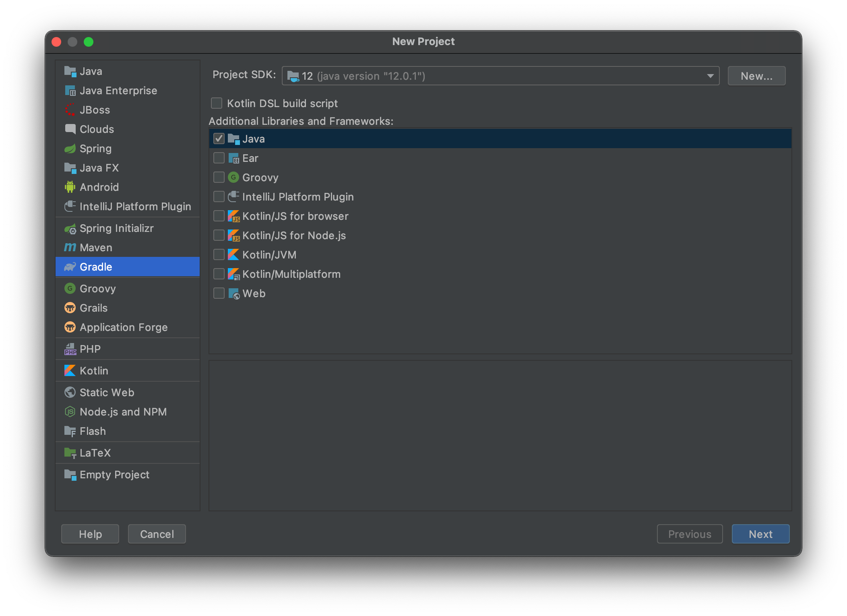
Task: Check the Web framework checkbox
Action: tap(219, 293)
